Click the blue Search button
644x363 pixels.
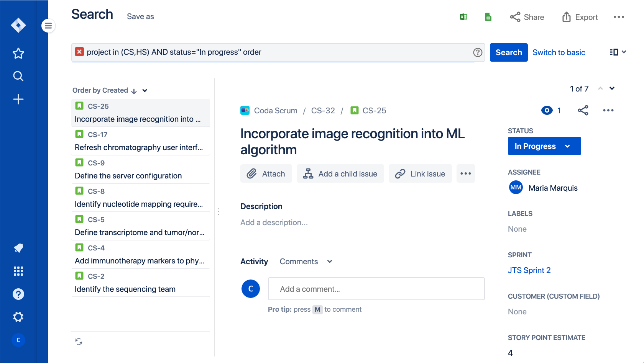508,52
